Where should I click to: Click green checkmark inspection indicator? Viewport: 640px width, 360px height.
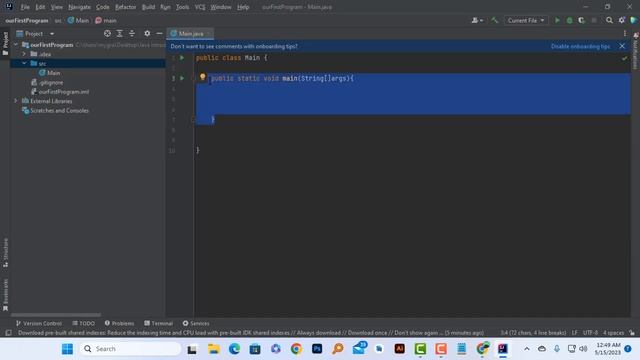coord(624,58)
